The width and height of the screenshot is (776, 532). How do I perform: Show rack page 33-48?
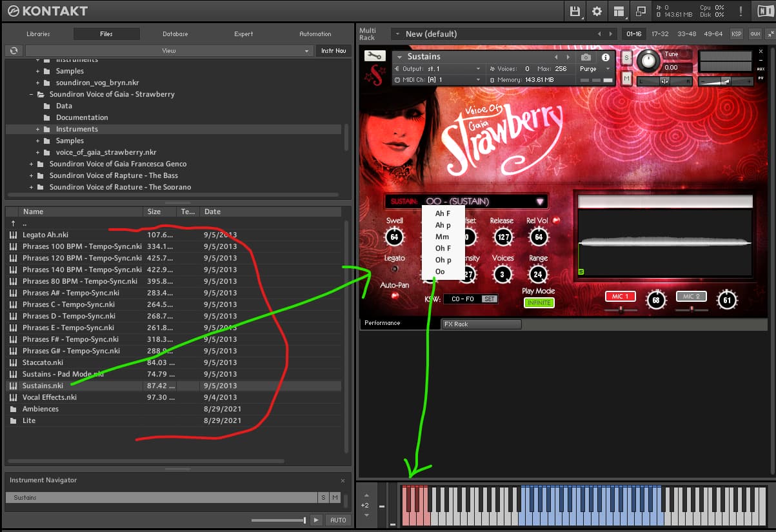coord(687,34)
